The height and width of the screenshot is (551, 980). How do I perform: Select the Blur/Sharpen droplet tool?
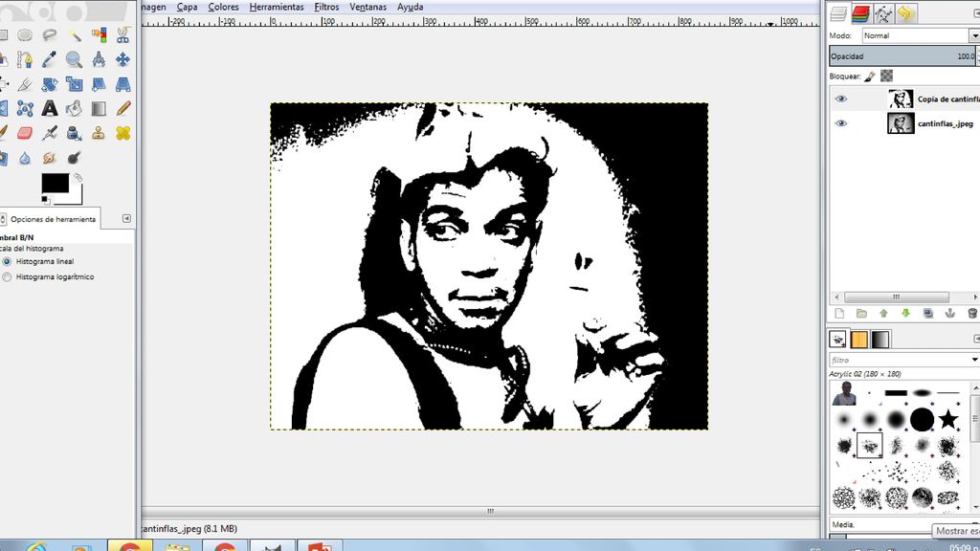[25, 158]
